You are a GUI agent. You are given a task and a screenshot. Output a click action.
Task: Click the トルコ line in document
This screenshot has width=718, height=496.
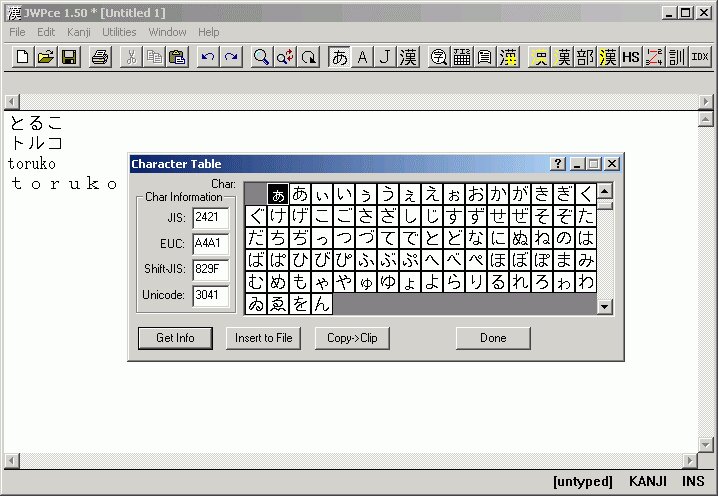(36, 143)
